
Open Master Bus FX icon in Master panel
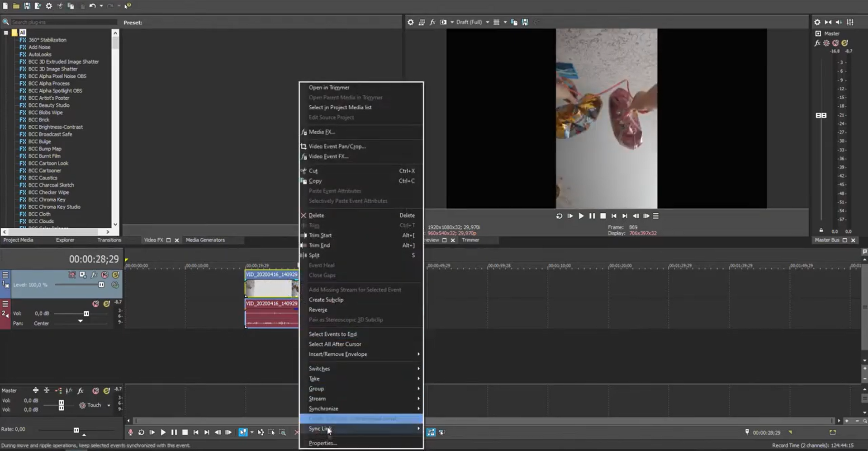(x=817, y=43)
